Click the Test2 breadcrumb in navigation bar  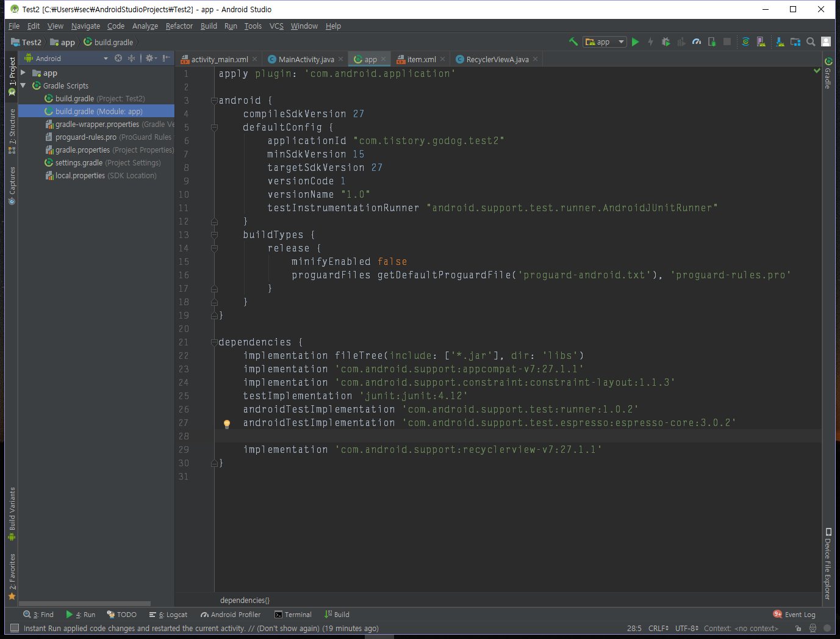(26, 42)
